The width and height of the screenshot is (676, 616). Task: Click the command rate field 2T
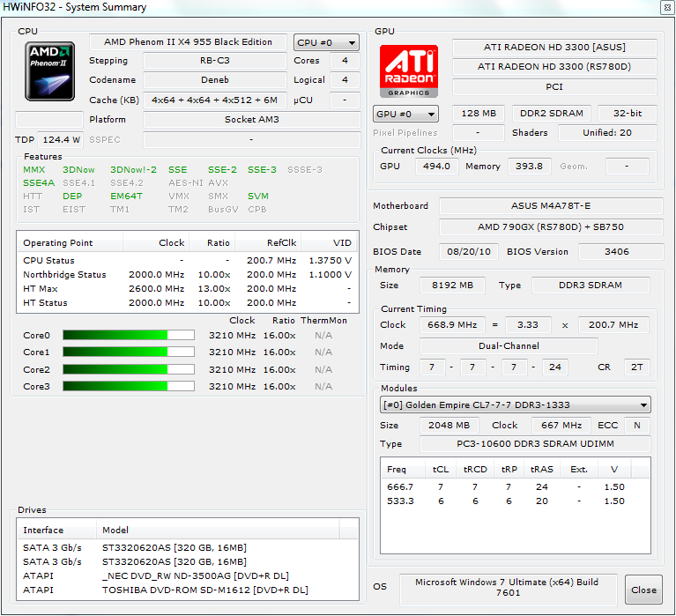636,367
